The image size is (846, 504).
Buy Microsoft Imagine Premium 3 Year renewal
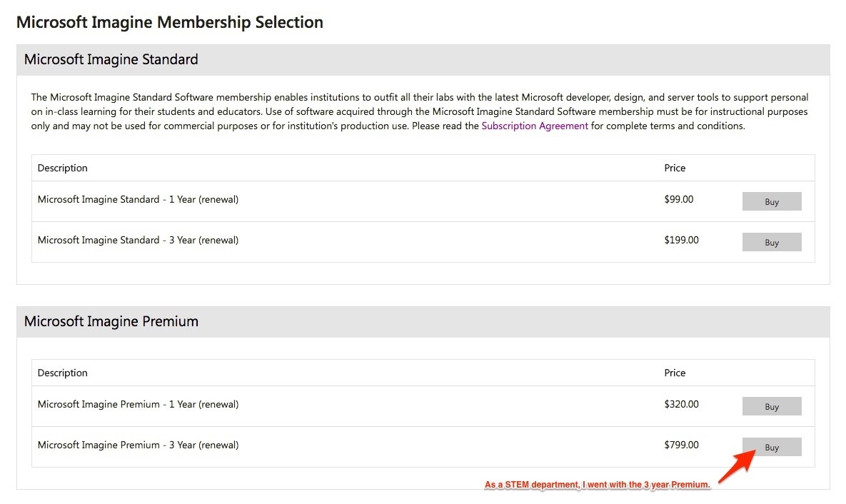[x=772, y=448]
